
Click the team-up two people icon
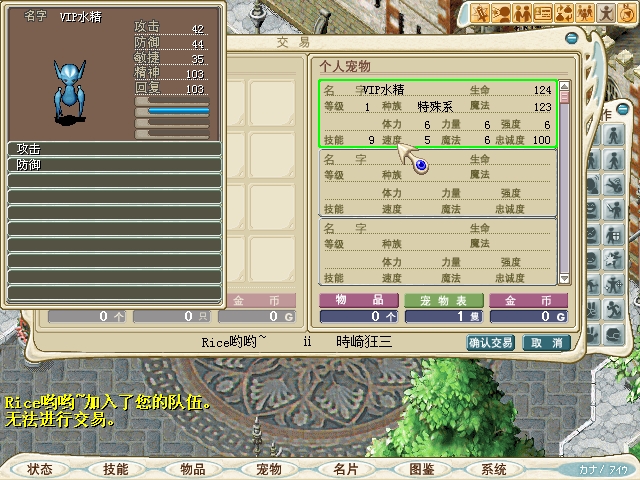point(523,14)
